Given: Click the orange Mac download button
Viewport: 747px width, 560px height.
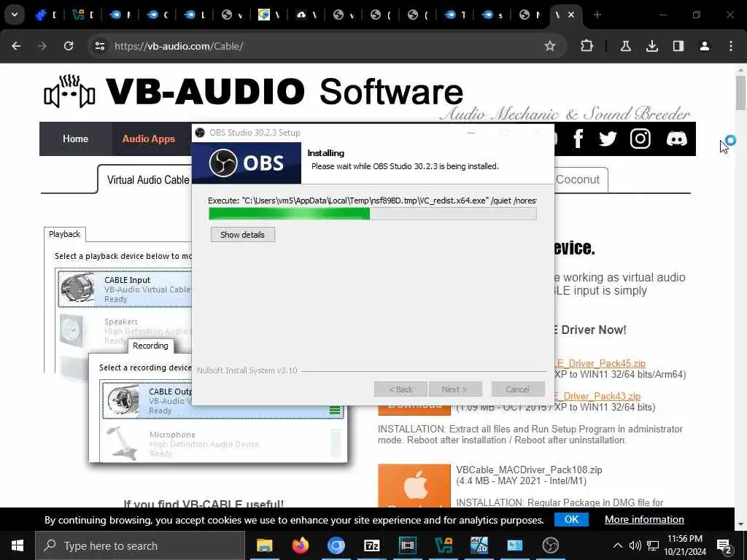Looking at the screenshot, I should point(414,486).
